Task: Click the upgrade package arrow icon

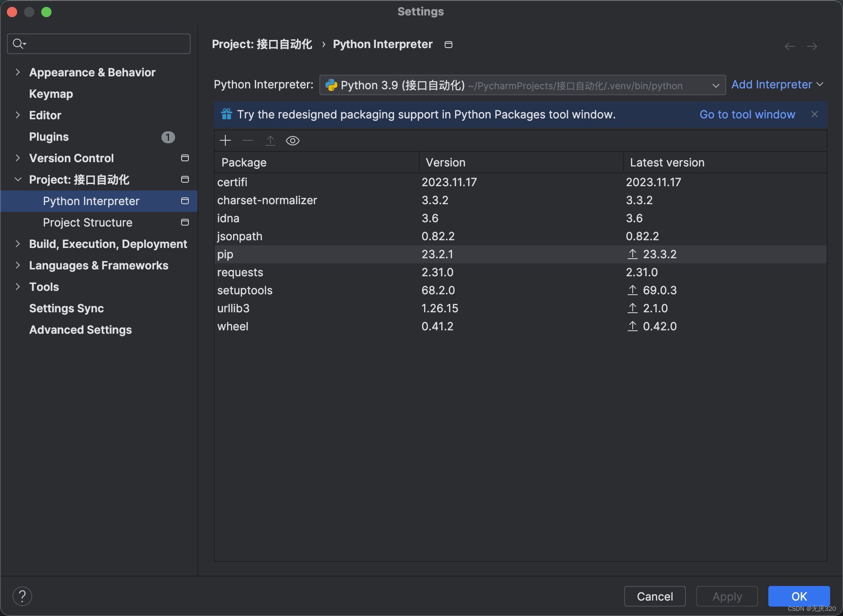Action: [270, 141]
